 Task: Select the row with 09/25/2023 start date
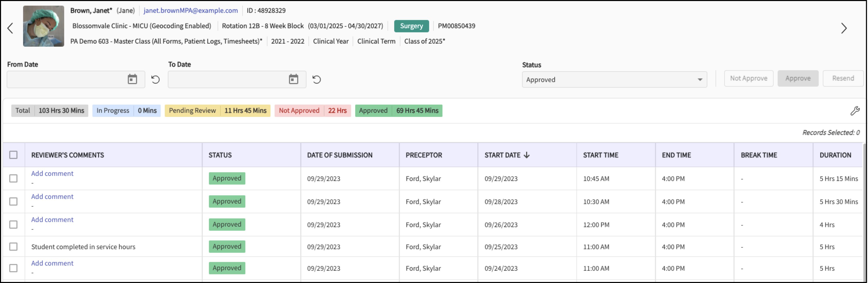point(14,247)
